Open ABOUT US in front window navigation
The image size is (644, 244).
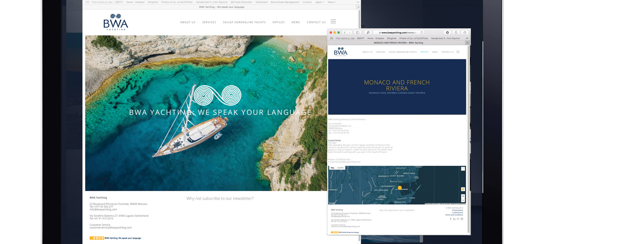pyautogui.click(x=368, y=52)
